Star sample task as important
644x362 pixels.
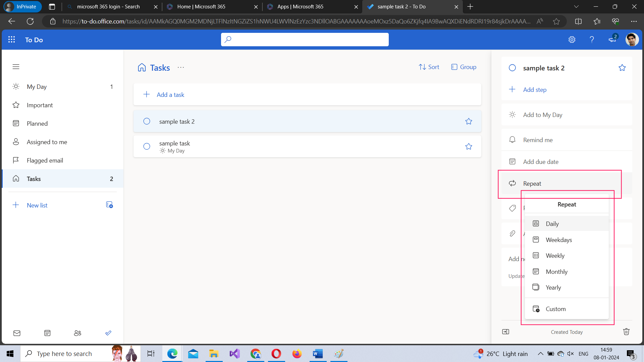pos(469,146)
